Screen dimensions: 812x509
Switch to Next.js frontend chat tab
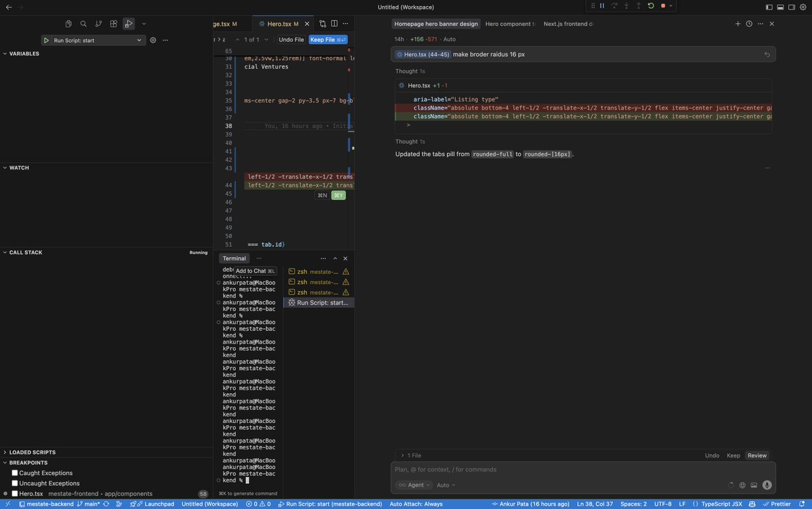(x=568, y=24)
